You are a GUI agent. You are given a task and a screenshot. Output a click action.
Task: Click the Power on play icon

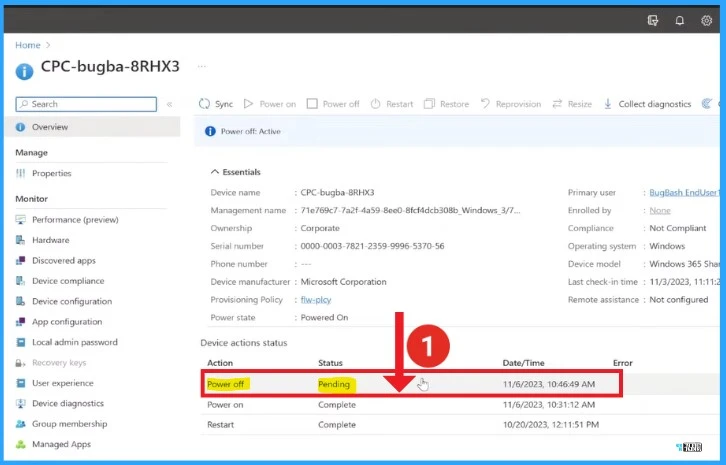pos(249,104)
